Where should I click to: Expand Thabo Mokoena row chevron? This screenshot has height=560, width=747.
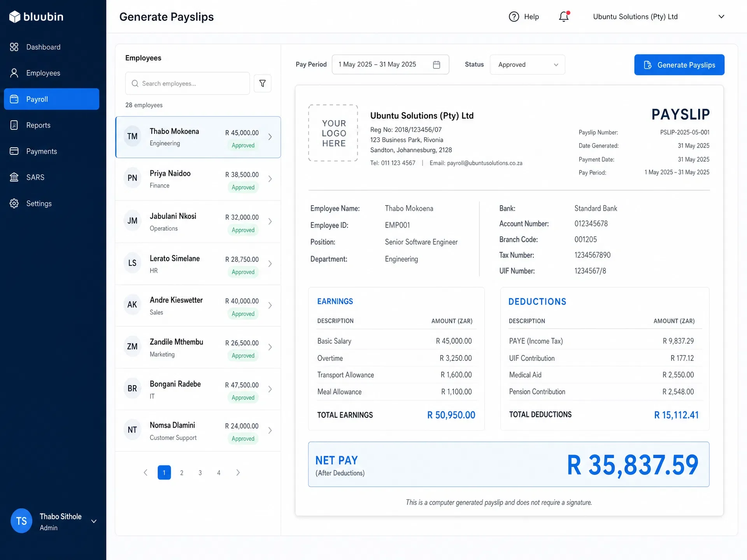point(270,137)
